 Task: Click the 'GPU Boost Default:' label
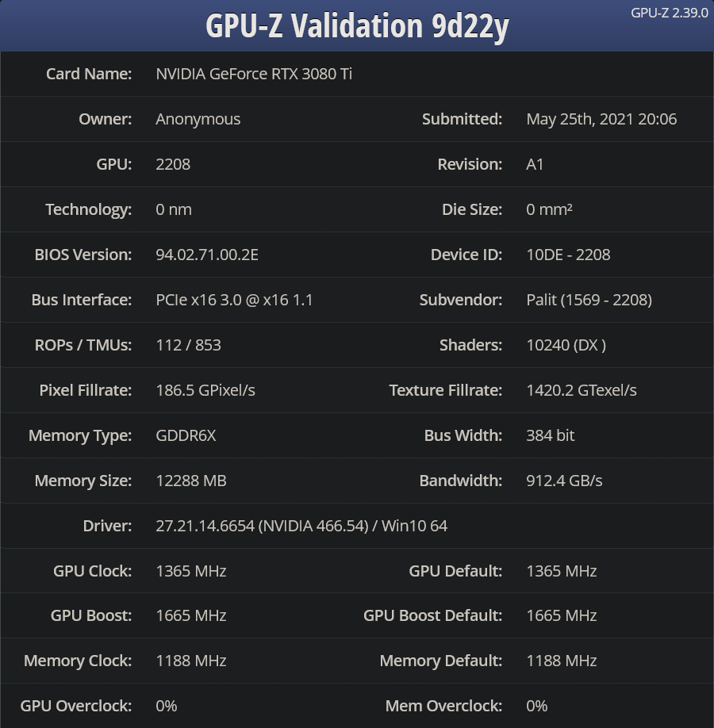[432, 615]
